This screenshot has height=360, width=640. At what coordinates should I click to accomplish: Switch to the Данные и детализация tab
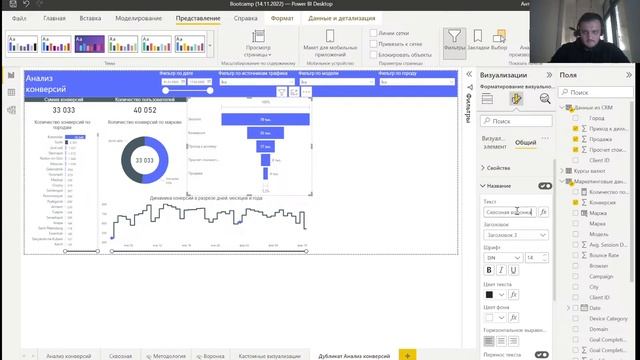(x=342, y=18)
